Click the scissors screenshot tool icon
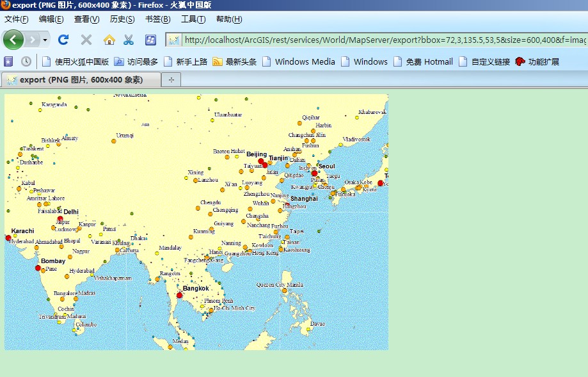The image size is (588, 377). pos(129,40)
